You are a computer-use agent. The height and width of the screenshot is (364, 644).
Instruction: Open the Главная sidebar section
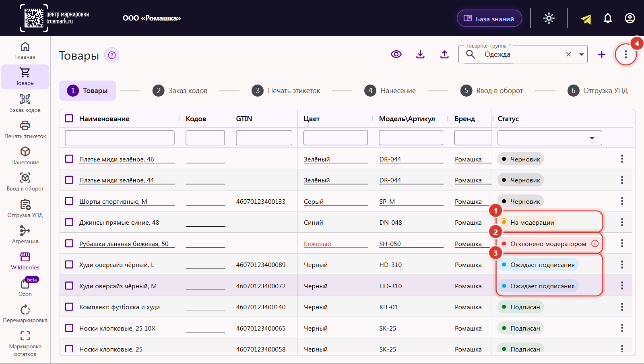point(25,51)
